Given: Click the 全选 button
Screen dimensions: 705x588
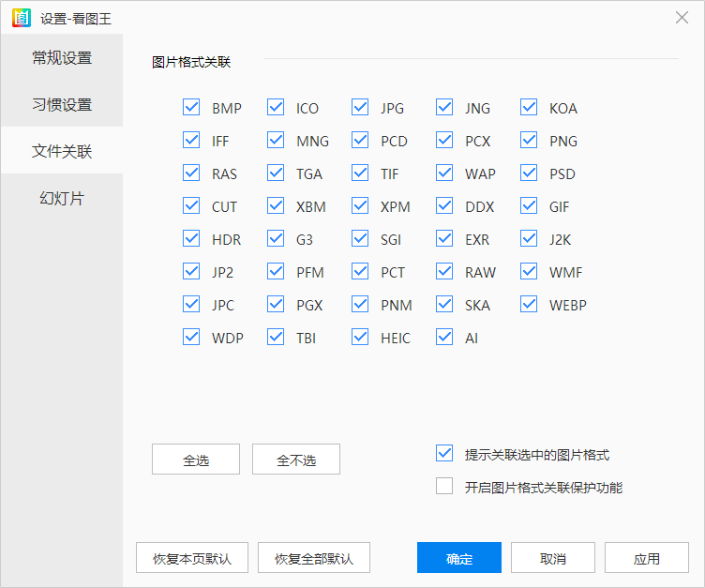Looking at the screenshot, I should tap(196, 460).
